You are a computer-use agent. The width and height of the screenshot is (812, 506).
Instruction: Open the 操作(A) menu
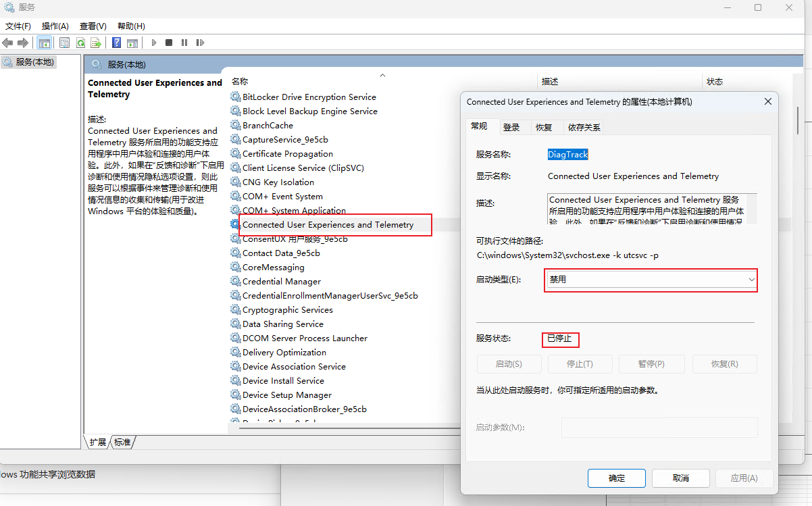coord(55,26)
